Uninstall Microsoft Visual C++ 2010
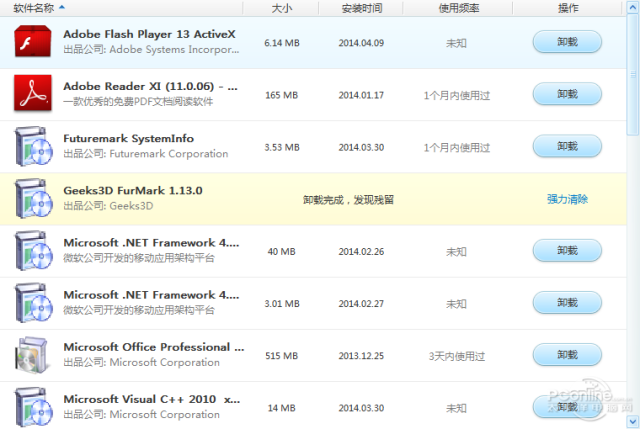 [567, 407]
